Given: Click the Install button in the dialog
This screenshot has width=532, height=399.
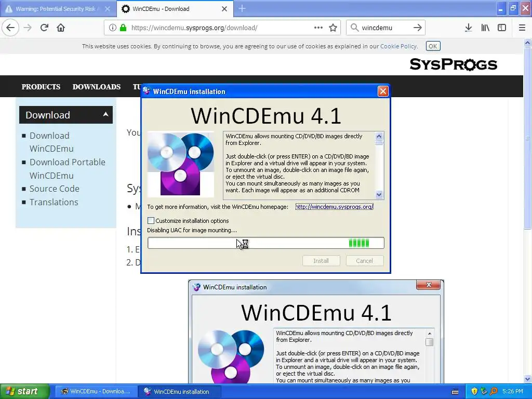Looking at the screenshot, I should click(321, 261).
